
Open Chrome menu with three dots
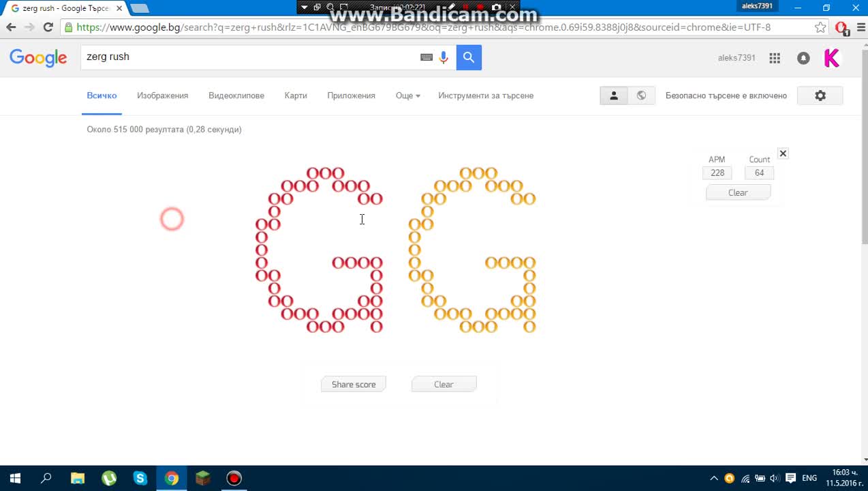pyautogui.click(x=861, y=27)
